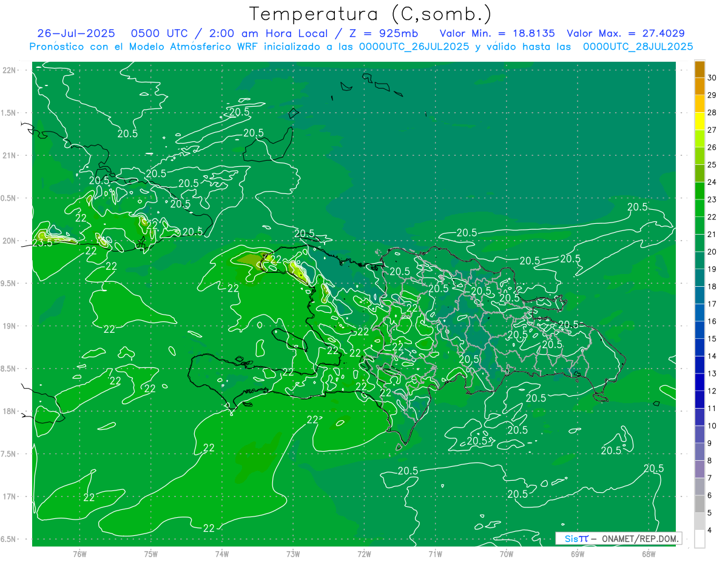728x562 pixels.
Task: Click the title 'Temperatura (C,somb.)'
Action: pyautogui.click(x=371, y=14)
